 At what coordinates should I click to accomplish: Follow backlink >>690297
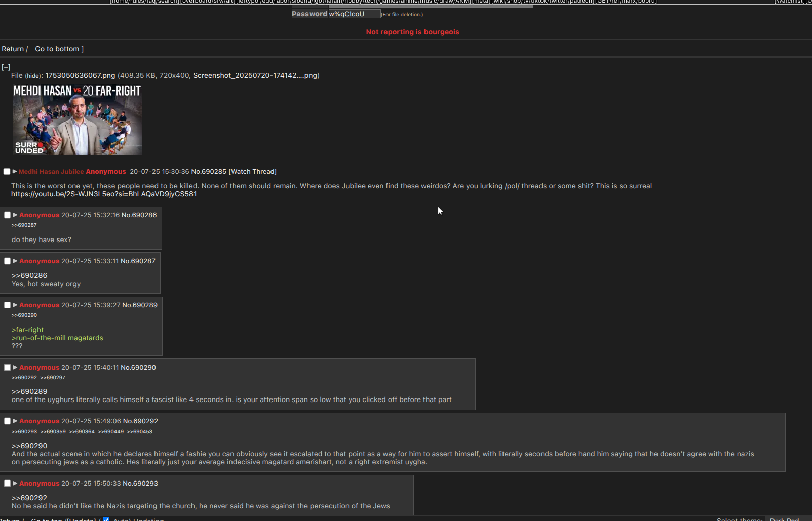(53, 377)
